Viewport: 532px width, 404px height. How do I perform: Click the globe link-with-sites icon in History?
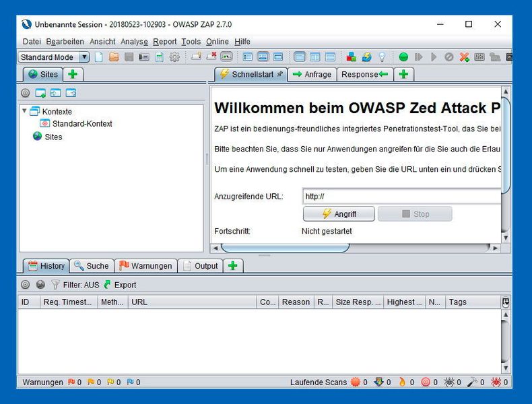pos(40,285)
